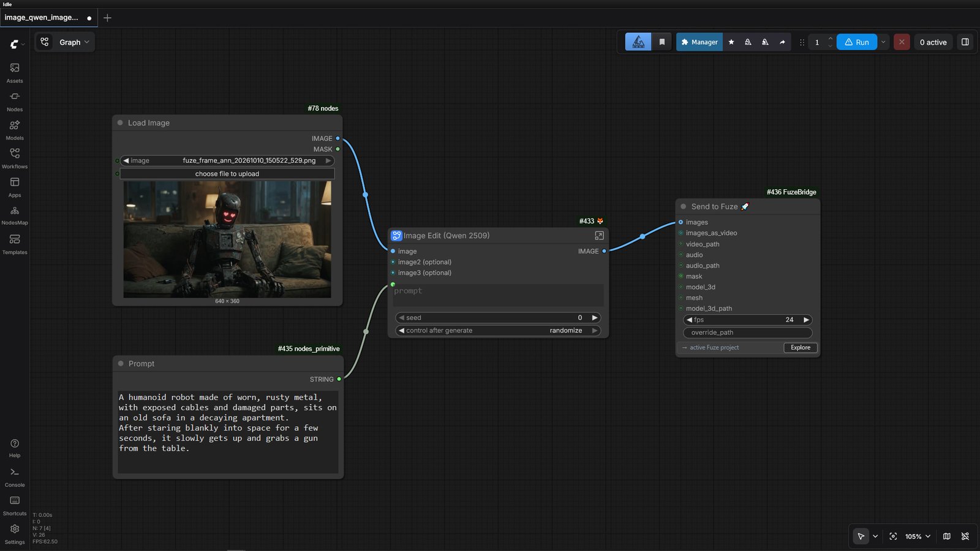Click the override_path input field
The image size is (980, 551).
click(x=747, y=332)
